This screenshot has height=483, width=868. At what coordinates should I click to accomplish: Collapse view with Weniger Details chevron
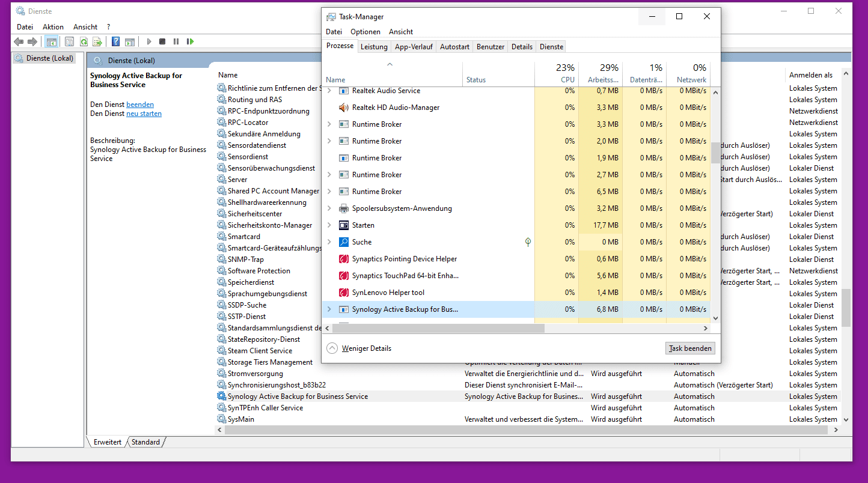pos(332,348)
